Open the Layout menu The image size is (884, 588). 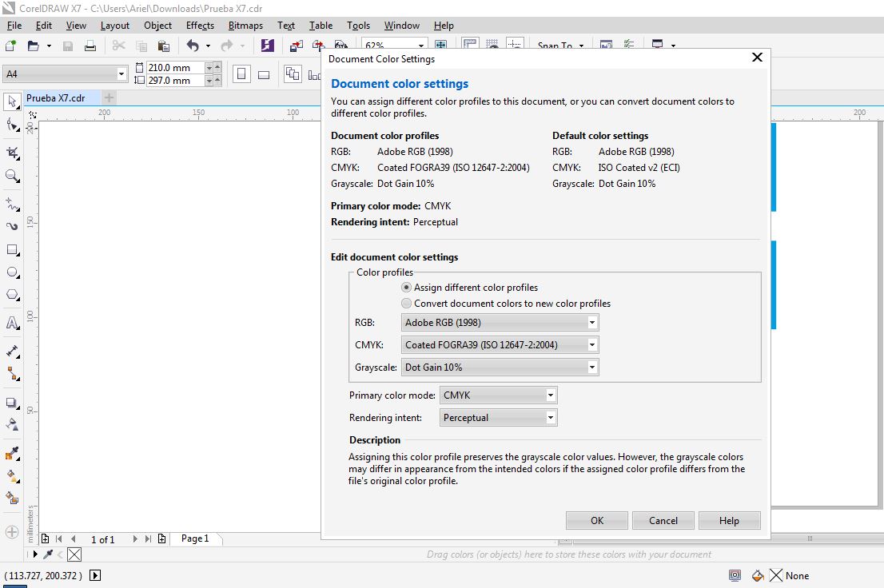pyautogui.click(x=115, y=26)
